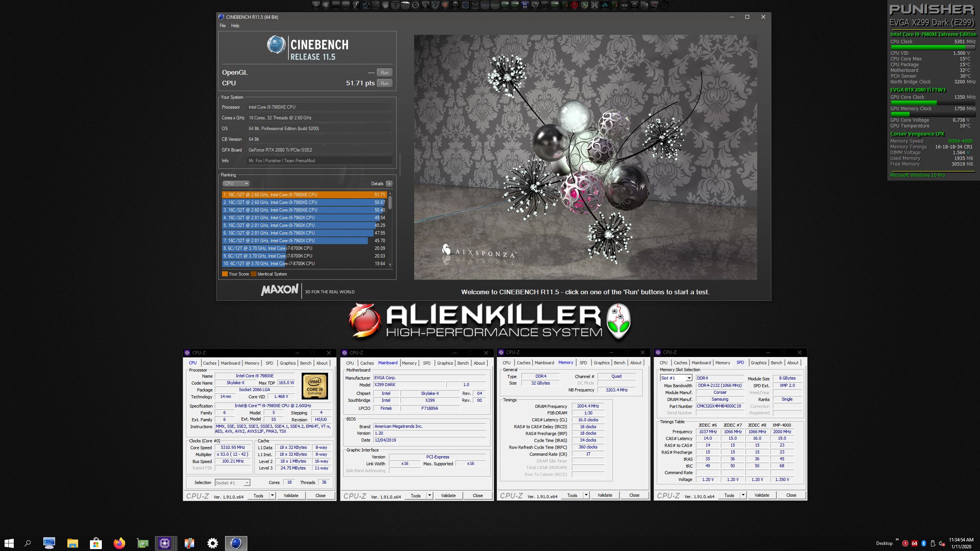Open the Tools dropdown arrow in CPU-Z CPU window
Viewport: 980px width, 551px height.
point(272,496)
